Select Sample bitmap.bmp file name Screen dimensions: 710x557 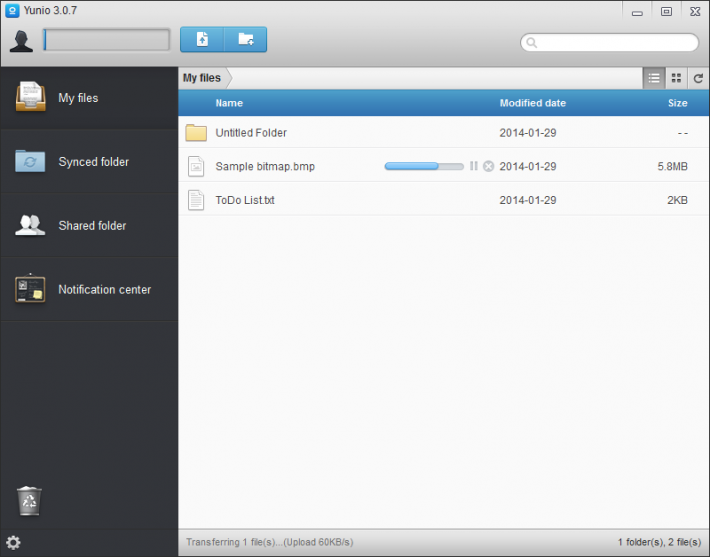(x=265, y=167)
